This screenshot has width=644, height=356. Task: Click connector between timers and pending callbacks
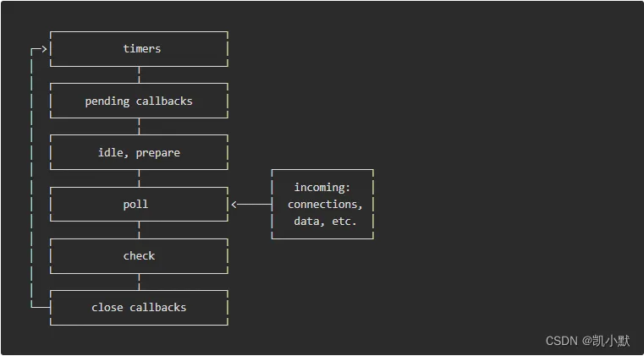[x=140, y=74]
